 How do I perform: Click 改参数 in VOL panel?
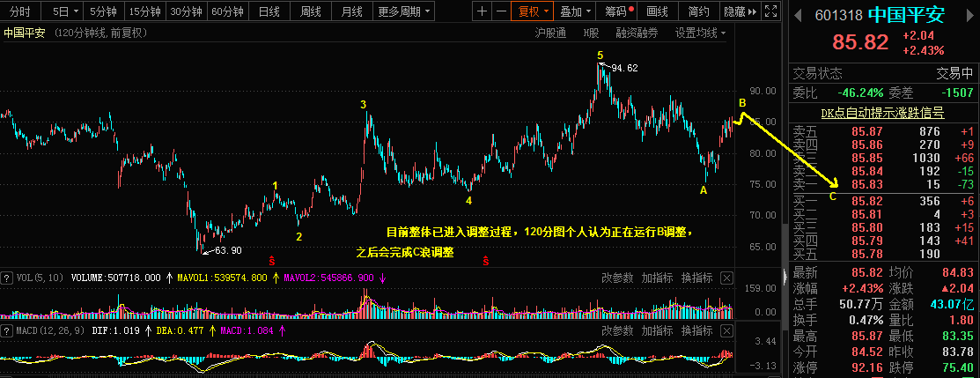617,278
